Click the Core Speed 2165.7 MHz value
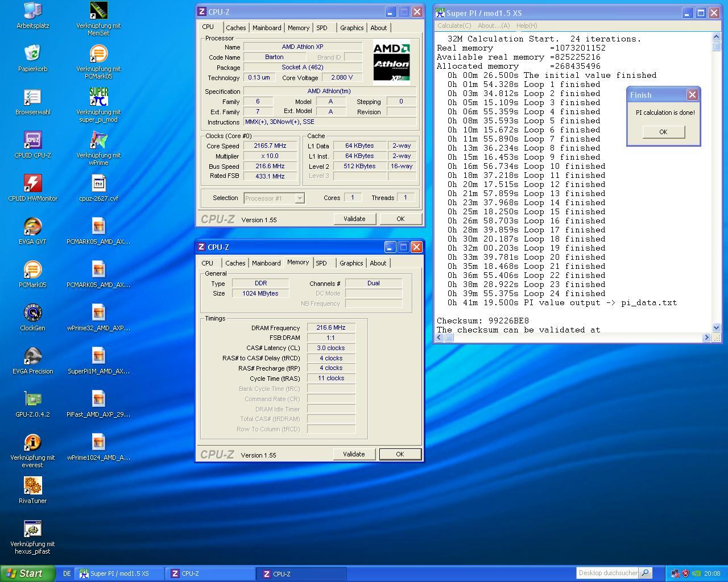 pyautogui.click(x=270, y=145)
